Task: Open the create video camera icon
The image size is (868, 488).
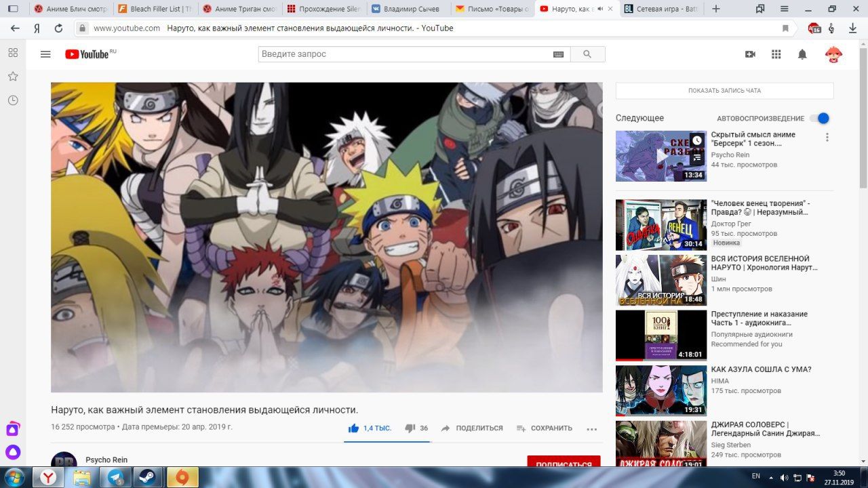Action: 750,54
